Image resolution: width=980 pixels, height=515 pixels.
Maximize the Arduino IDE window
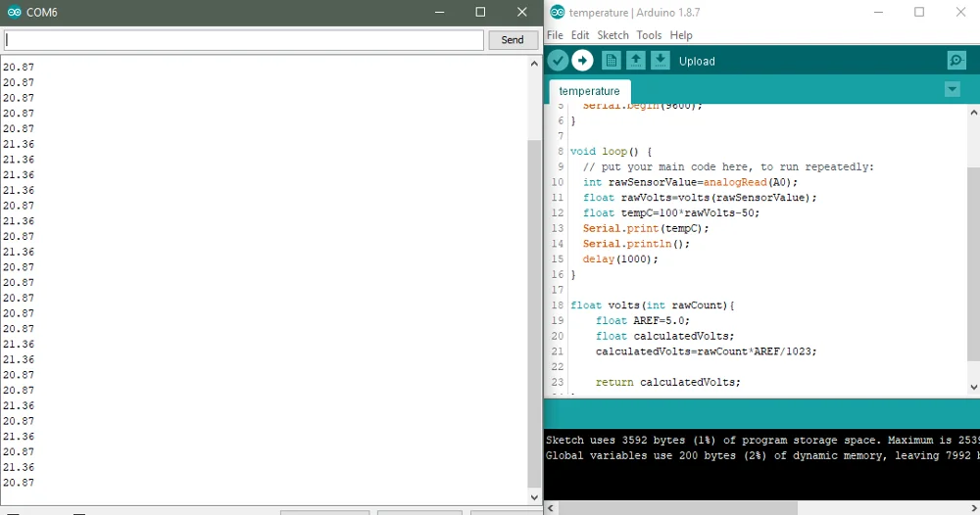[919, 12]
